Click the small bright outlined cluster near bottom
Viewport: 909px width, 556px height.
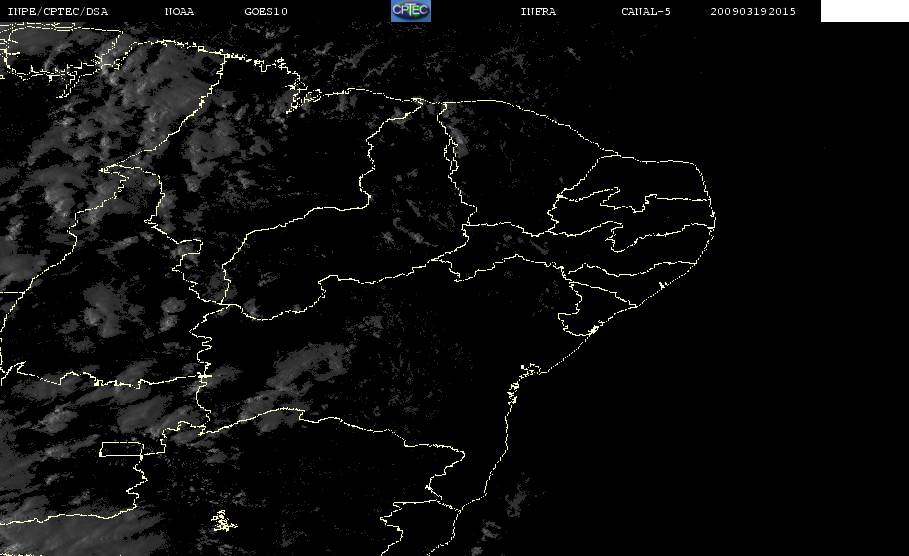click(x=223, y=521)
